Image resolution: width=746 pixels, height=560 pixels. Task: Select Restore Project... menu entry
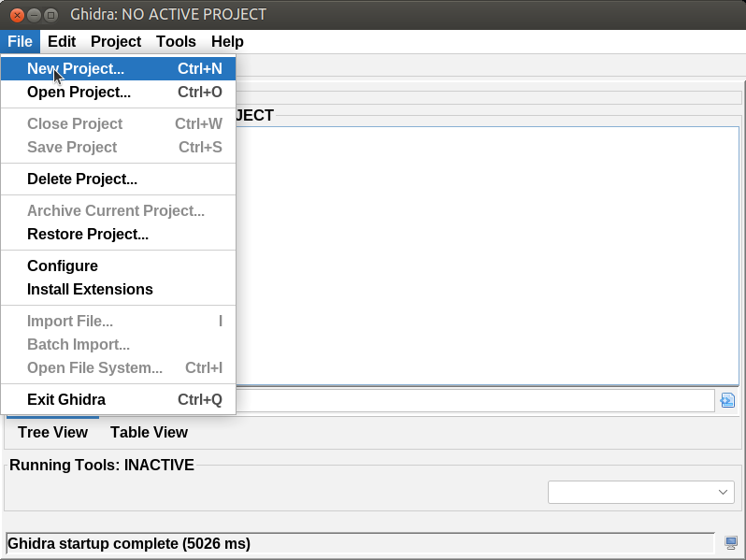tap(118, 234)
